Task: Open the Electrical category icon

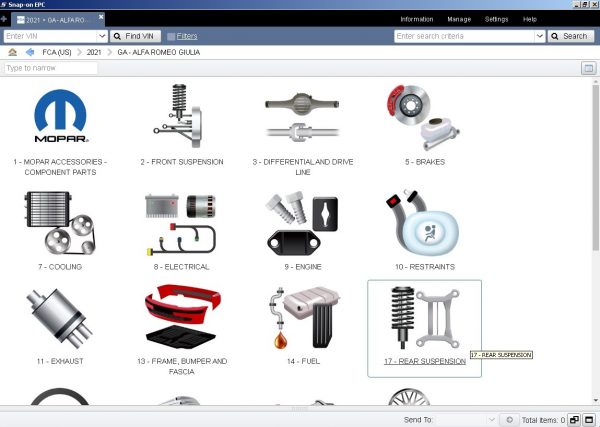Action: (x=181, y=224)
